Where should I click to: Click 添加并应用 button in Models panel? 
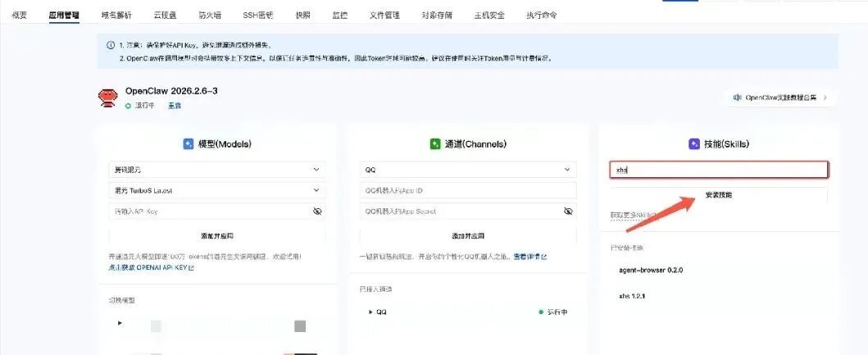pos(217,236)
